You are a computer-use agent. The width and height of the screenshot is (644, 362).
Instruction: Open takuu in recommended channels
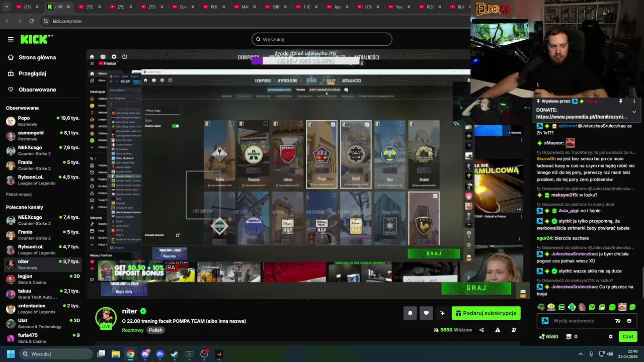pos(43,294)
